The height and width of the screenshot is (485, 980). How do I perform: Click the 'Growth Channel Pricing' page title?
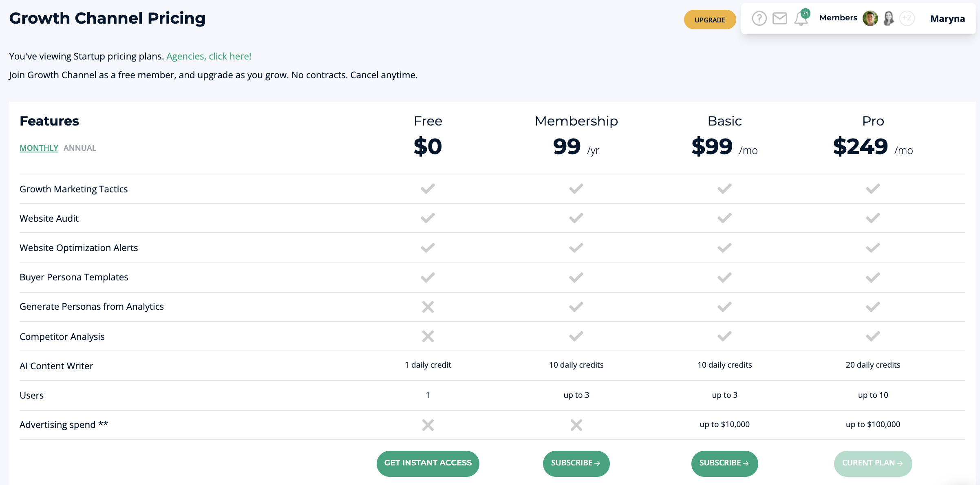click(x=107, y=18)
